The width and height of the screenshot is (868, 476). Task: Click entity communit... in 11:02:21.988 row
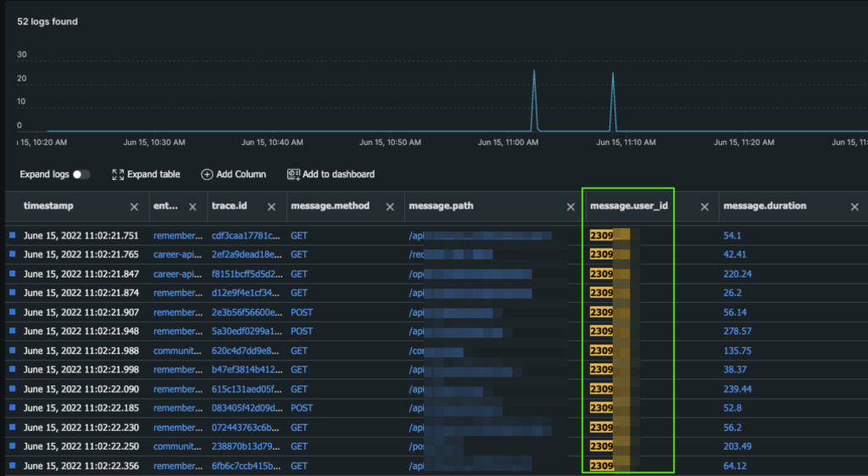coord(177,350)
